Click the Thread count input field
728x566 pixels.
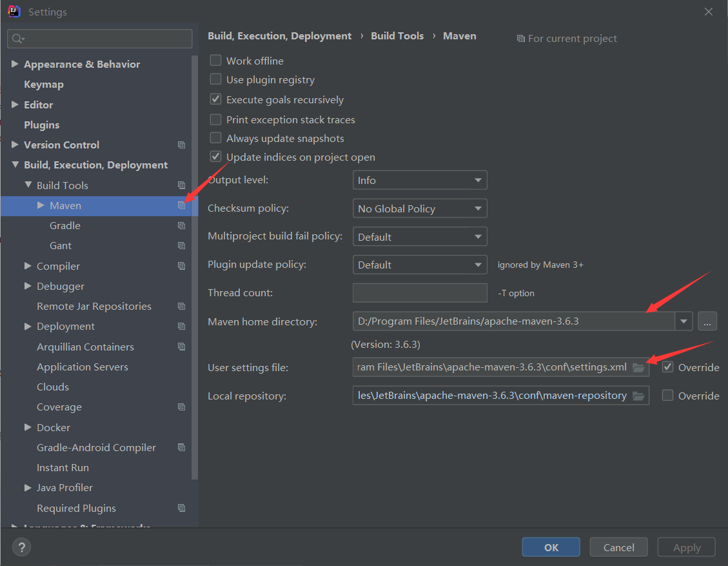coord(420,293)
